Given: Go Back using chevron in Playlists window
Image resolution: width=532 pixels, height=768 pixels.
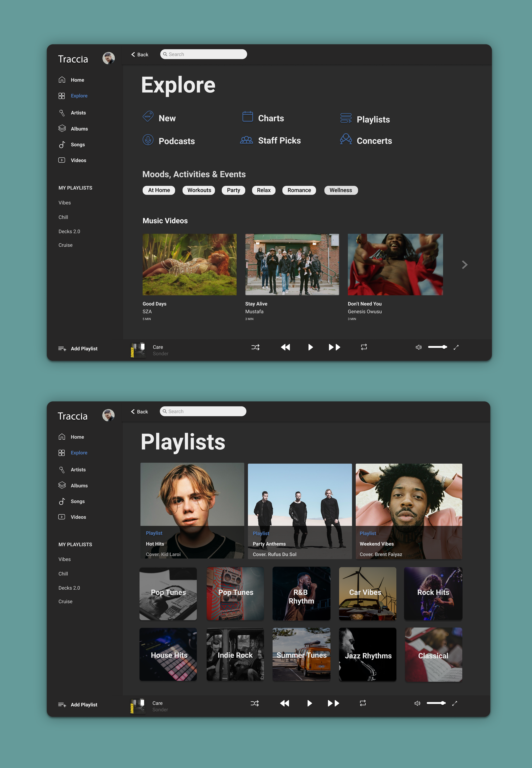Looking at the screenshot, I should pyautogui.click(x=133, y=412).
